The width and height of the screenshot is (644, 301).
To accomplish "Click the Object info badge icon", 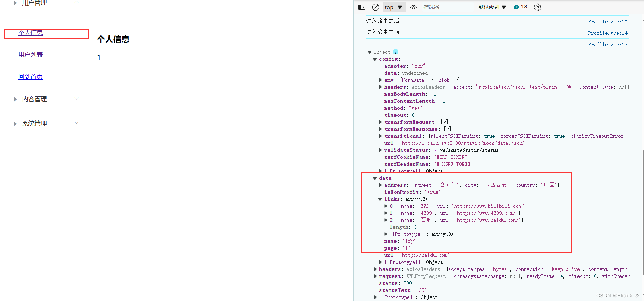I will pyautogui.click(x=395, y=52).
